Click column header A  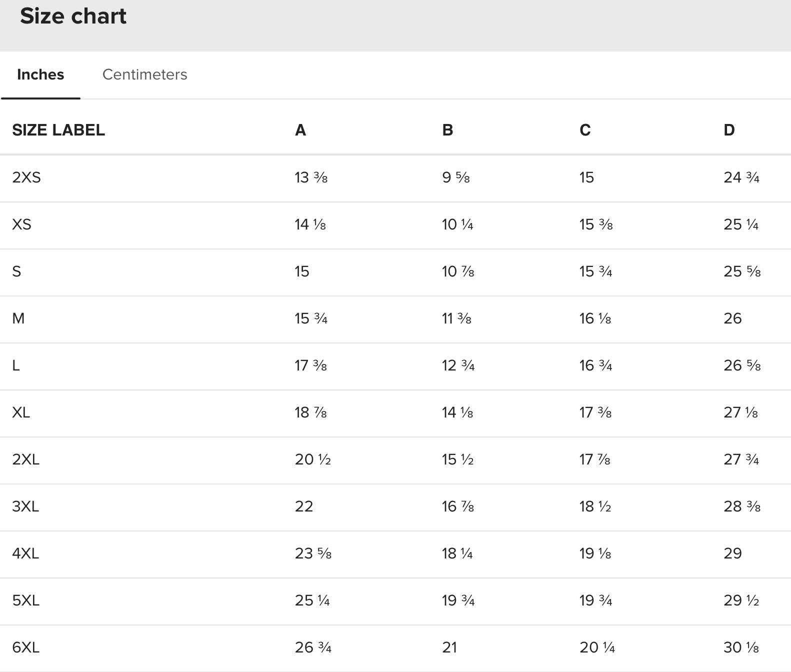pyautogui.click(x=300, y=130)
